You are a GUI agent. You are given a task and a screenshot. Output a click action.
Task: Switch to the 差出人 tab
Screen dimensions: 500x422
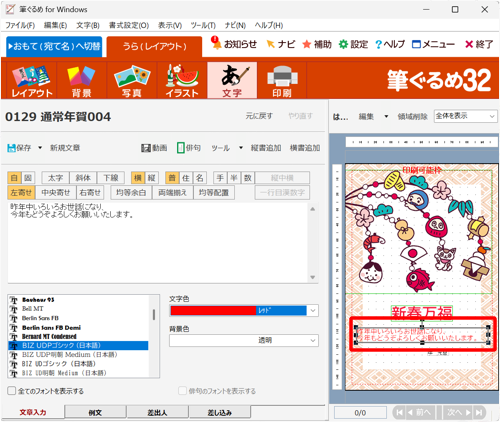[x=157, y=412]
